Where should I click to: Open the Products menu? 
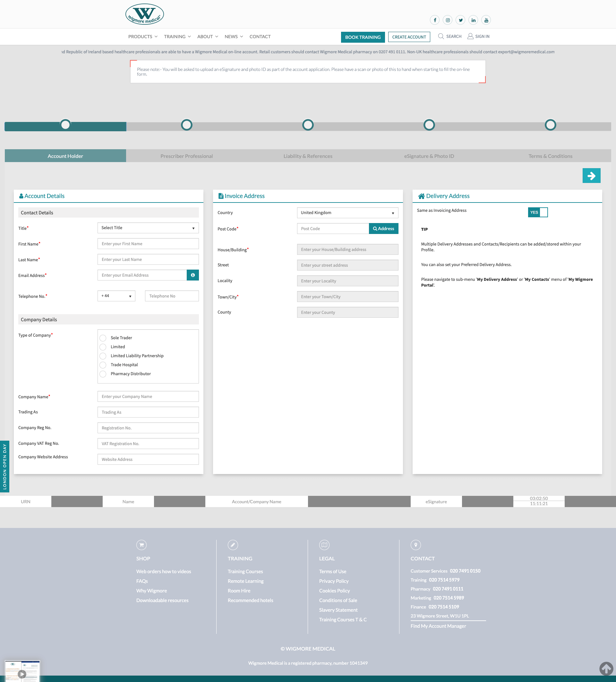[143, 37]
